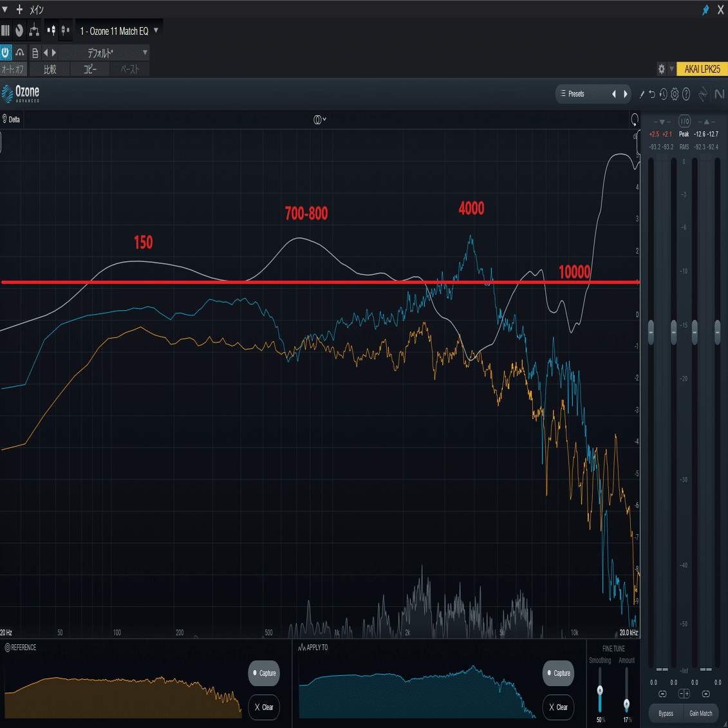Capture the Reference spectrum

[264, 673]
